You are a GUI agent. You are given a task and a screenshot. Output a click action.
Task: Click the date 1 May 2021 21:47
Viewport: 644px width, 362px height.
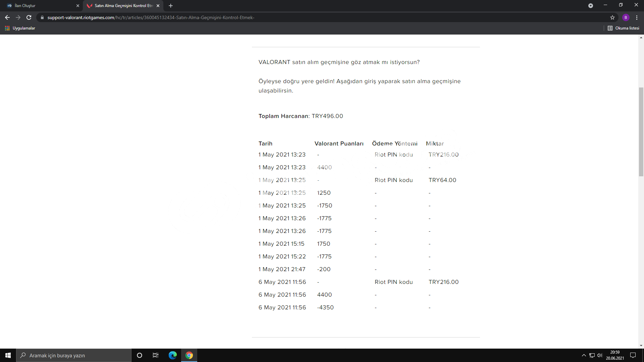pyautogui.click(x=282, y=269)
